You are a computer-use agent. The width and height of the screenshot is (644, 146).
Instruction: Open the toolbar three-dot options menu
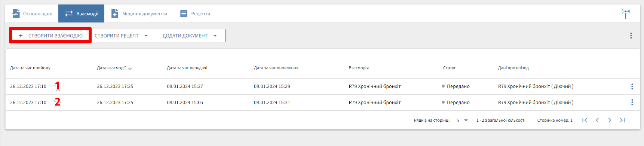coord(631,36)
